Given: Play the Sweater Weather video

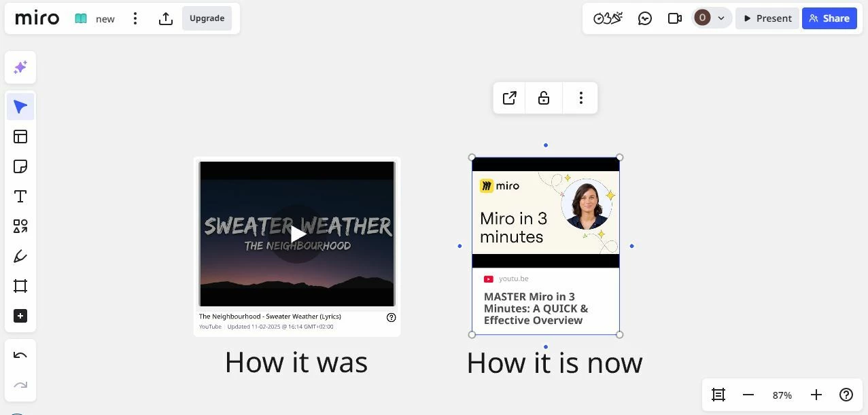Looking at the screenshot, I should click(297, 234).
